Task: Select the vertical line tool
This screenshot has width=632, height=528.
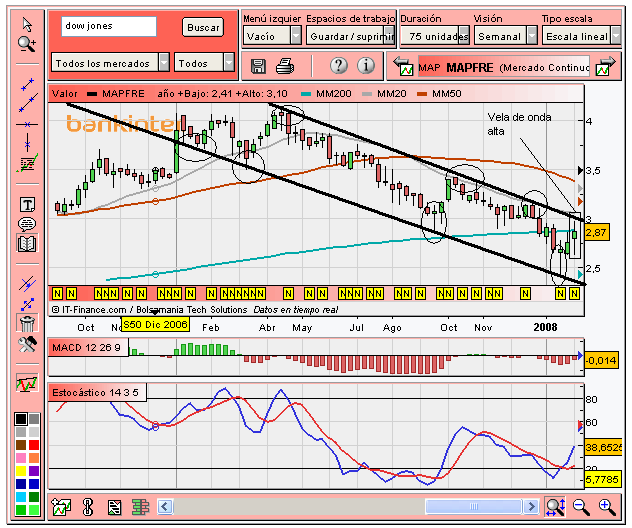Action: [x=27, y=143]
